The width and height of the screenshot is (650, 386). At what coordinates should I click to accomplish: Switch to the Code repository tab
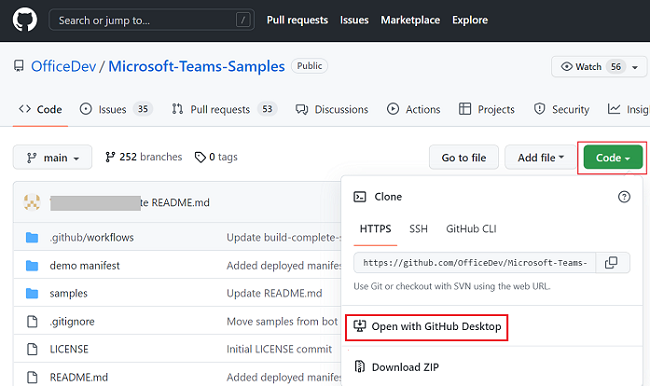click(40, 109)
